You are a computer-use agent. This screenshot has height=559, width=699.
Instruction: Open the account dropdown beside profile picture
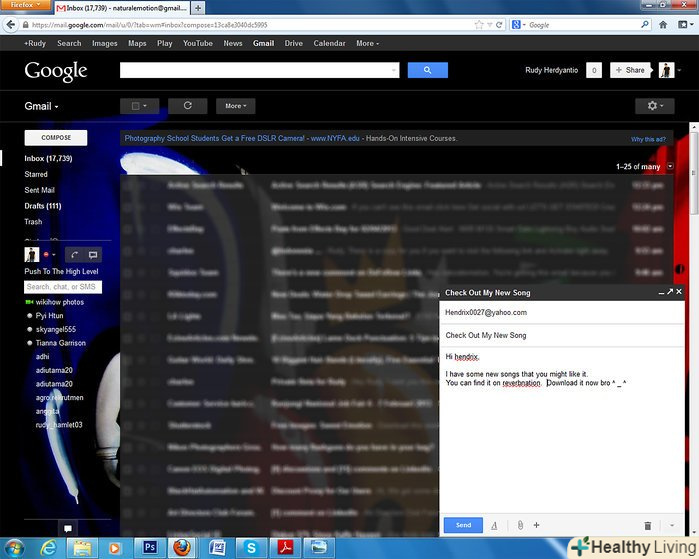tap(679, 70)
